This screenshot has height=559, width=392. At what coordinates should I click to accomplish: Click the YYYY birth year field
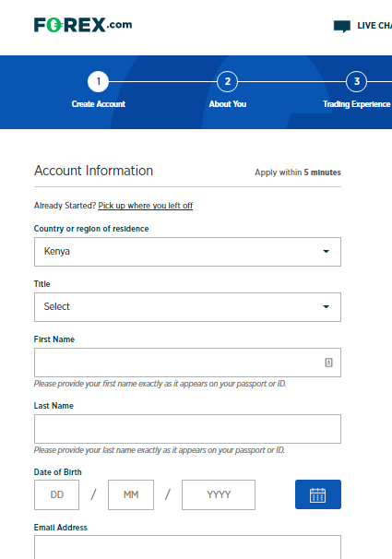[219, 494]
